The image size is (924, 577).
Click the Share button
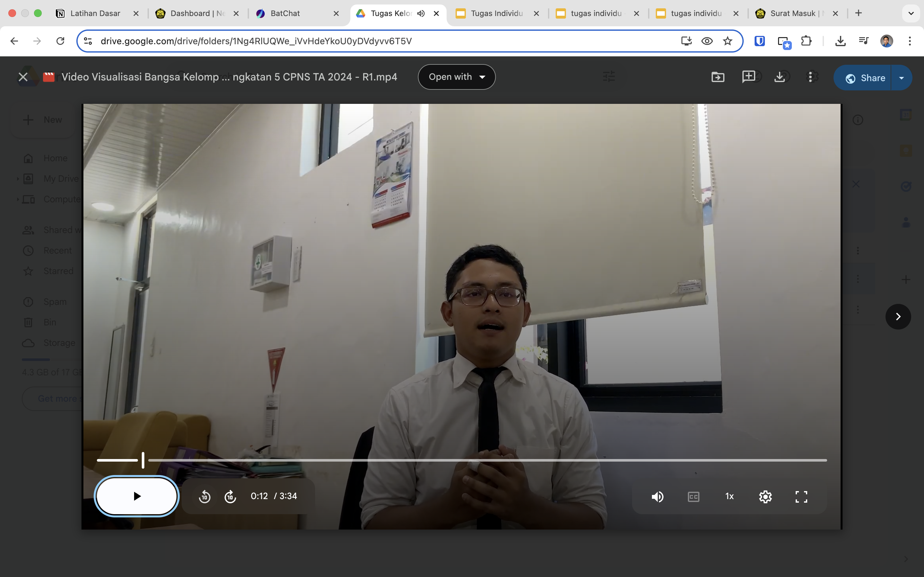coord(865,78)
